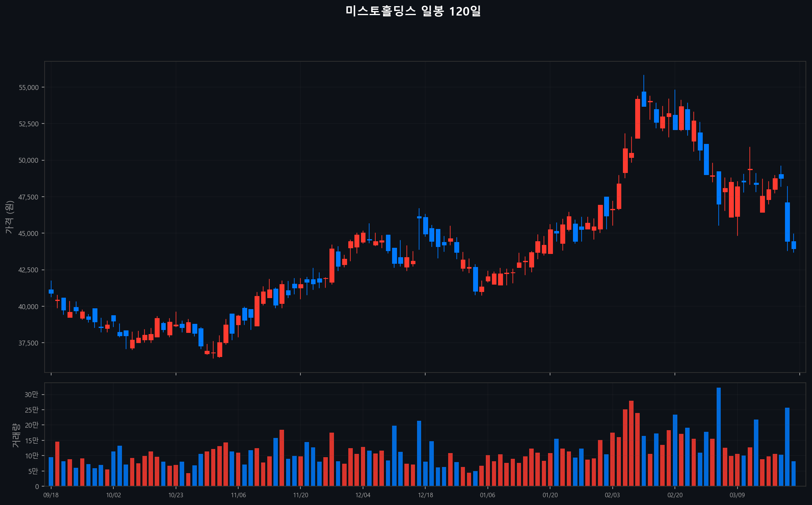Click the blue candle at the price peak

(644, 99)
